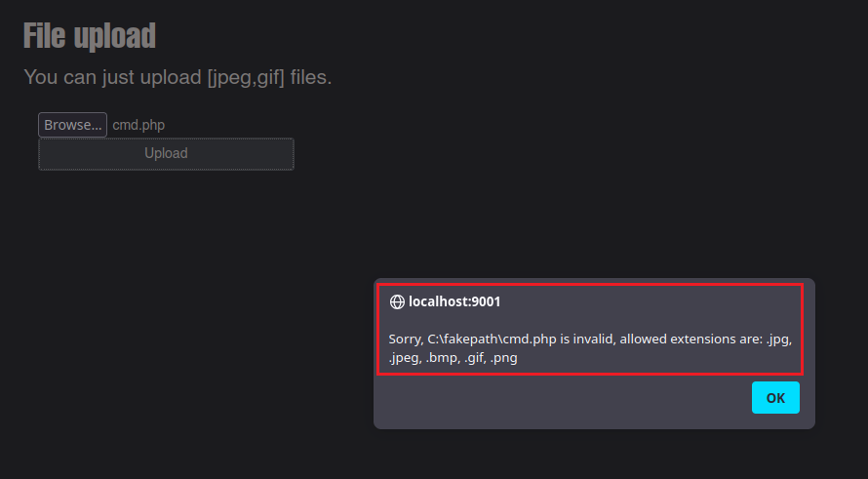Viewport: 868px width, 479px height.
Task: Click the Browse... file chooser button
Action: click(72, 125)
